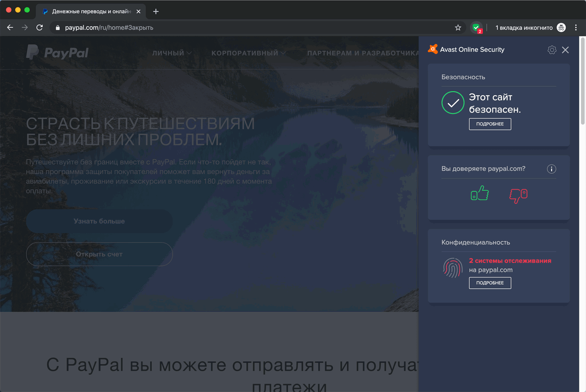This screenshot has height=392, width=586.
Task: Open the info icon next to trust question
Action: pyautogui.click(x=551, y=169)
